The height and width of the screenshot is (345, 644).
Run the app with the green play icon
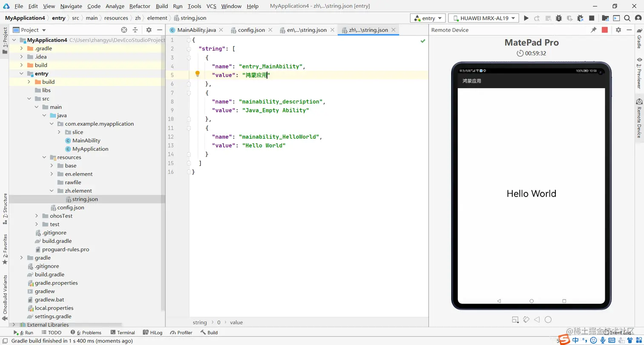point(526,18)
